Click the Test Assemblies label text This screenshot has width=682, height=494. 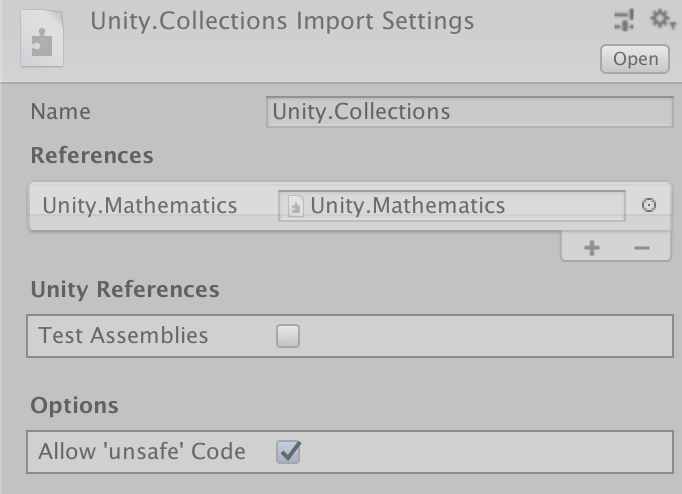pyautogui.click(x=123, y=336)
